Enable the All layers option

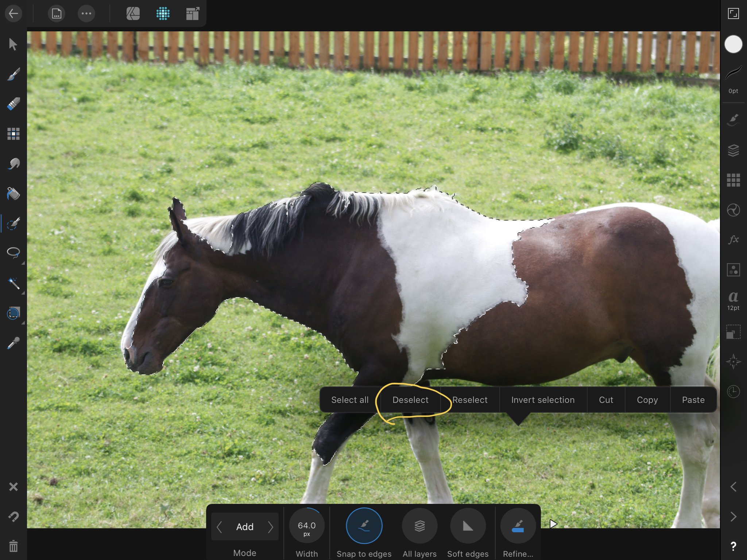(x=419, y=526)
